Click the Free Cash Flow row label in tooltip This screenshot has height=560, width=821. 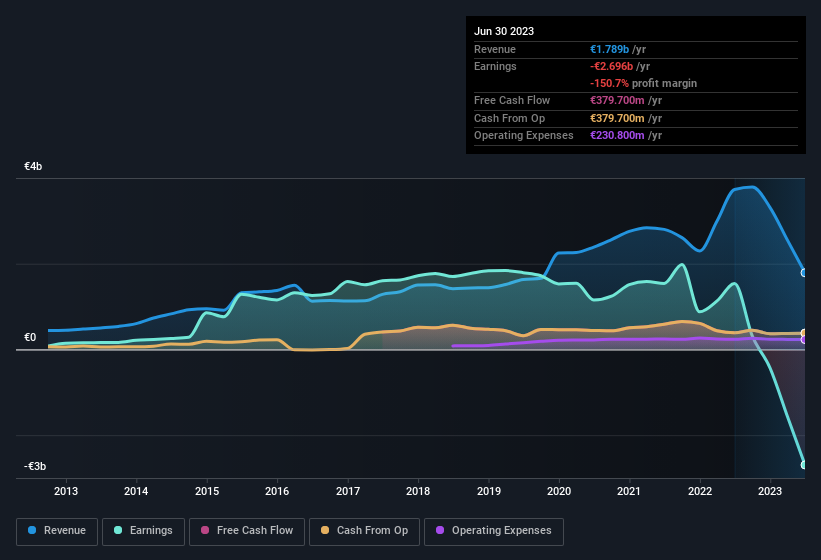(x=512, y=100)
